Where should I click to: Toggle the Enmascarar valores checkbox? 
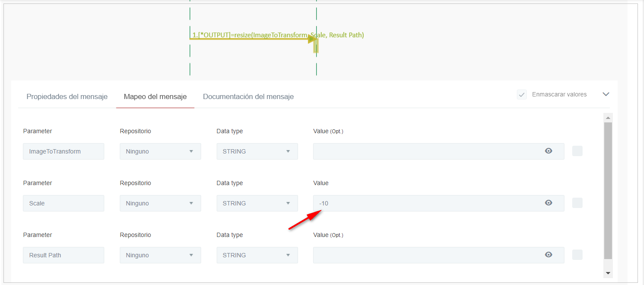point(522,94)
